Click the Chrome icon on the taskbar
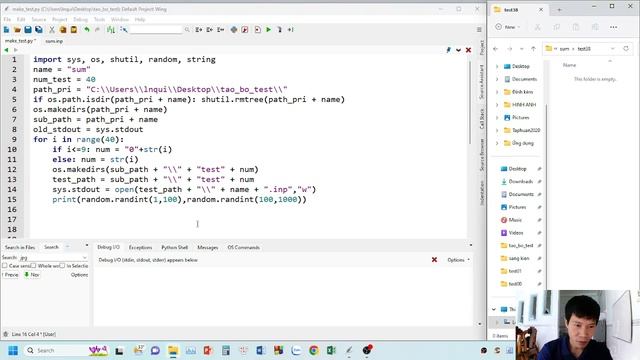The image size is (640, 360). click(314, 350)
